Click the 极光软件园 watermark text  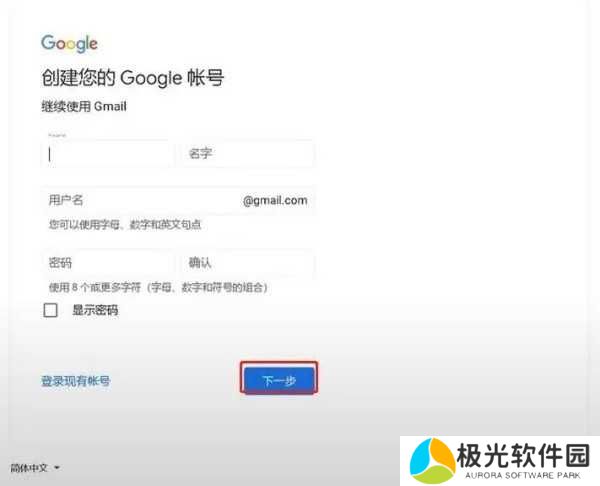click(x=523, y=455)
